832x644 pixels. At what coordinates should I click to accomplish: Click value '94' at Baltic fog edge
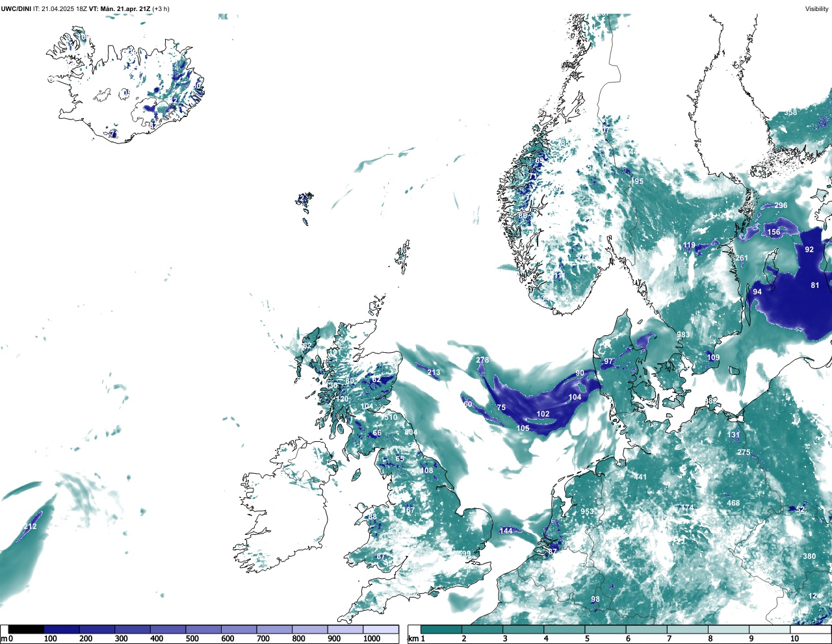pyautogui.click(x=757, y=292)
